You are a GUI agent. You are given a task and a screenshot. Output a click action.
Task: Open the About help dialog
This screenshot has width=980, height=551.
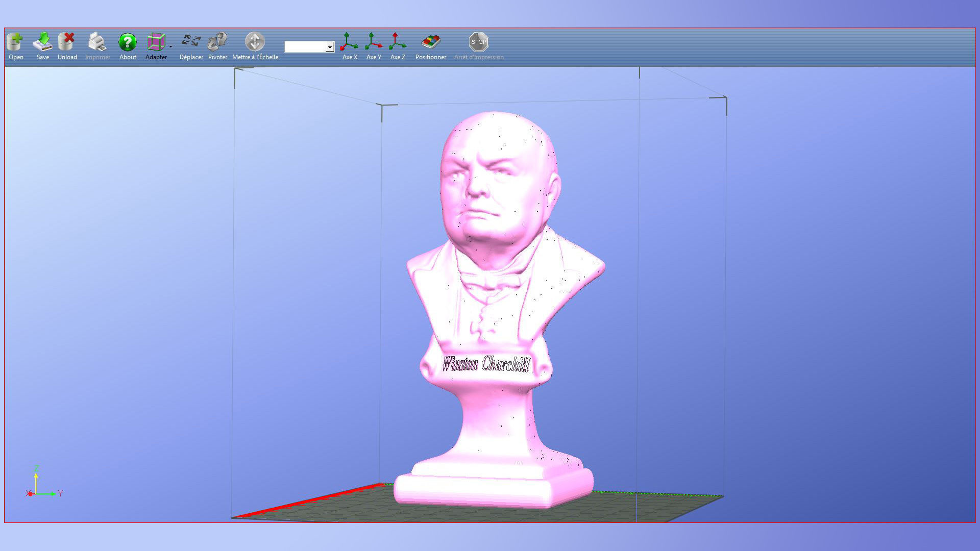click(128, 42)
